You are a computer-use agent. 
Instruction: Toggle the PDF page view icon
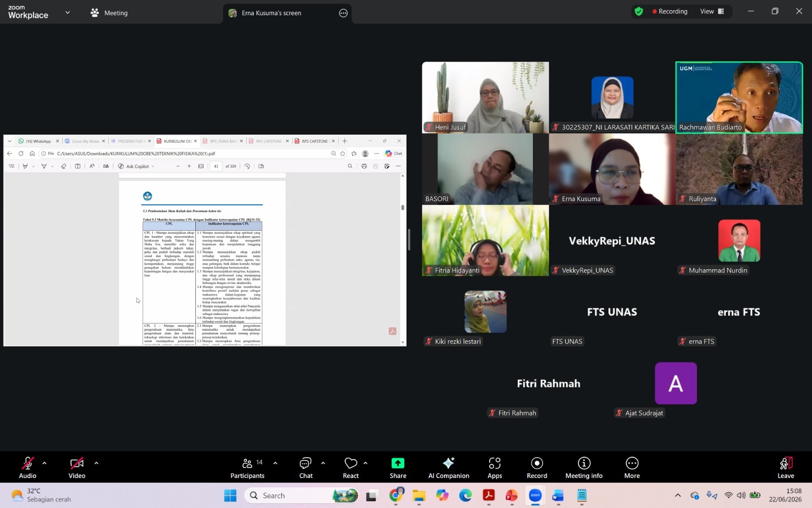tap(261, 166)
